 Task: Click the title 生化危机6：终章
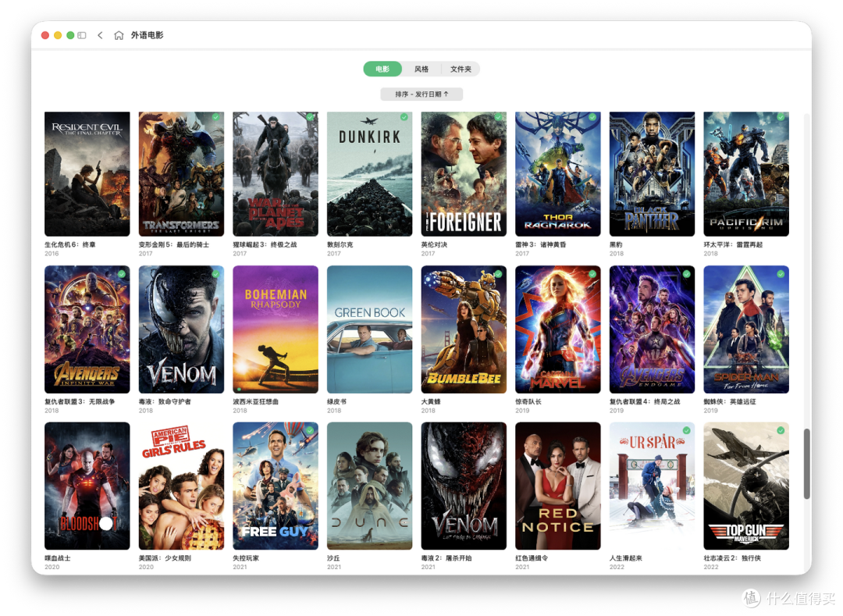click(x=70, y=244)
